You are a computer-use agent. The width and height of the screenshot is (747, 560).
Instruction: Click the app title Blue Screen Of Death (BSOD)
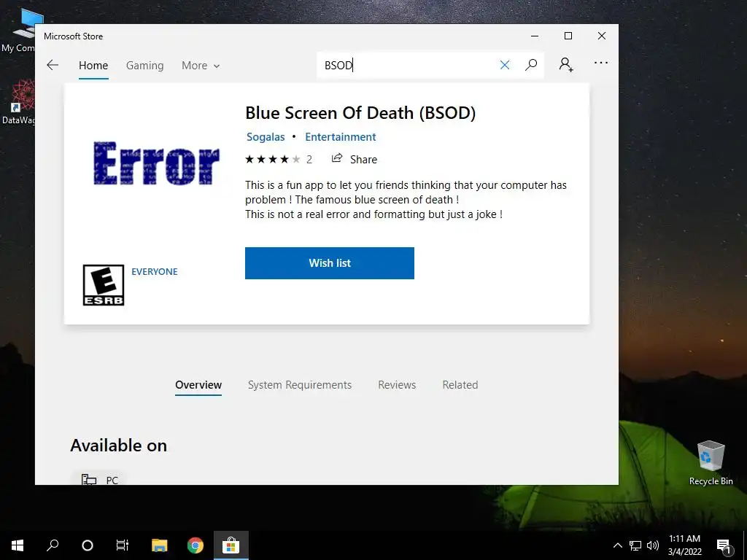360,113
